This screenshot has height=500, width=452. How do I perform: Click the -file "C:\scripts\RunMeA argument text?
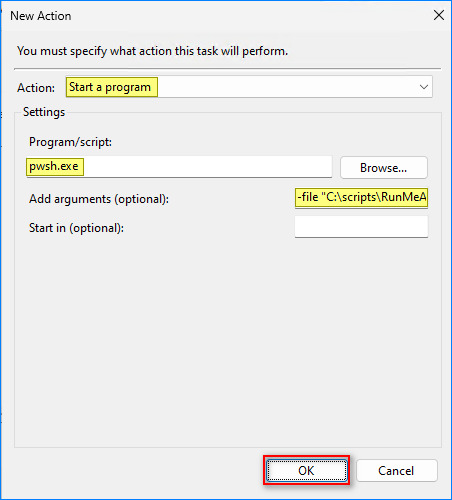362,197
